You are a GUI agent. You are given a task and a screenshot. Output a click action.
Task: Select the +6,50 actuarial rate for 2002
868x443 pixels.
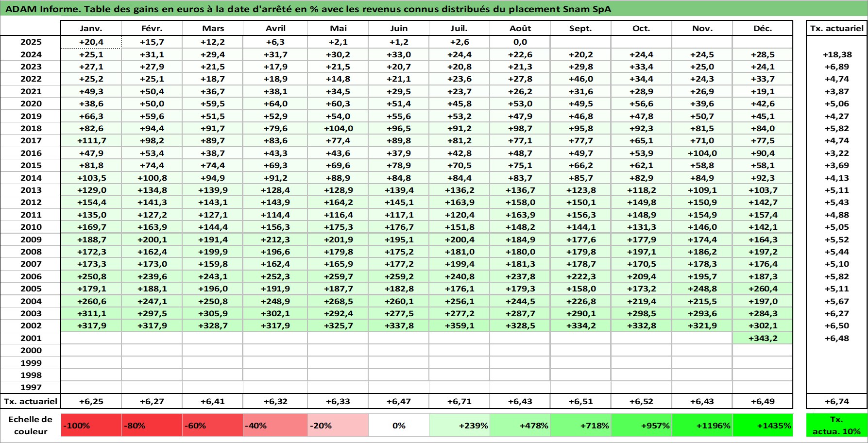coord(837,325)
